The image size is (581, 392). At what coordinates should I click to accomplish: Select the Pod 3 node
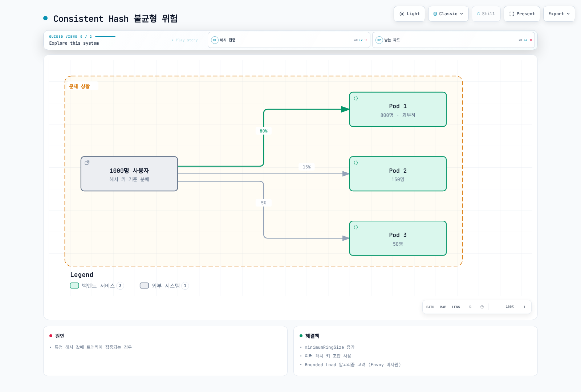[x=398, y=238]
